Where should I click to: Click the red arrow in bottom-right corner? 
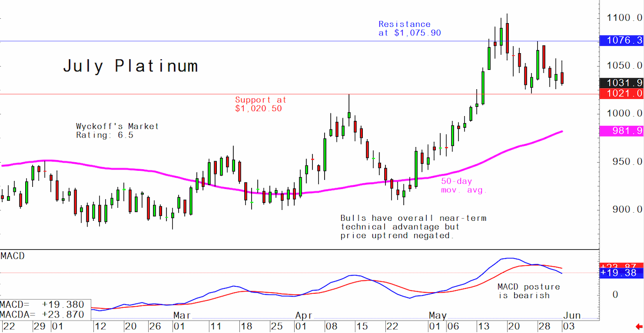coord(638,326)
